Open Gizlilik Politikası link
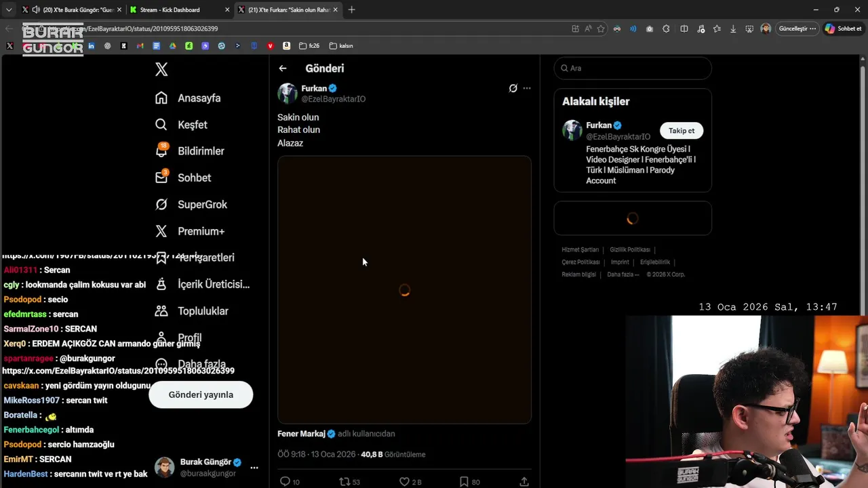This screenshot has width=868, height=488. (630, 250)
